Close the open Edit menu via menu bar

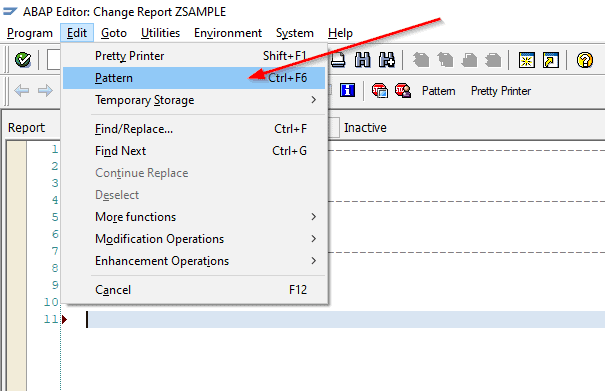pyautogui.click(x=77, y=33)
